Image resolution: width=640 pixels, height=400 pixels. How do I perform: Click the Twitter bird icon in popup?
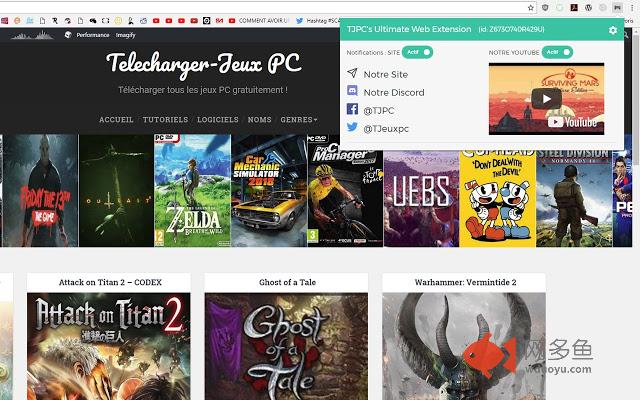[352, 127]
